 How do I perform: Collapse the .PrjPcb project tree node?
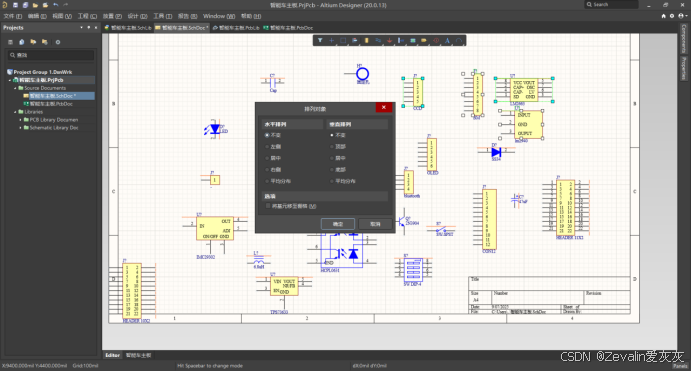(10, 80)
